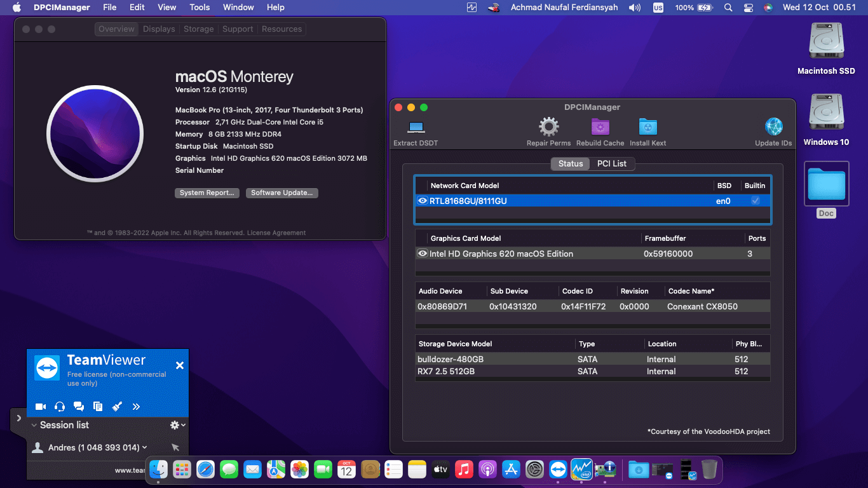
Task: Open Photos from the Dock
Action: click(x=299, y=470)
